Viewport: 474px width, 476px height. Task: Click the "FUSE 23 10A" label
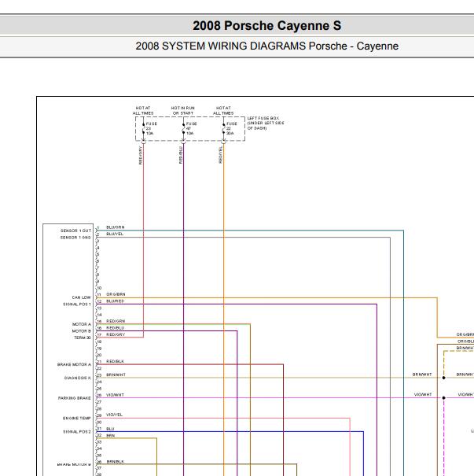coord(152,128)
